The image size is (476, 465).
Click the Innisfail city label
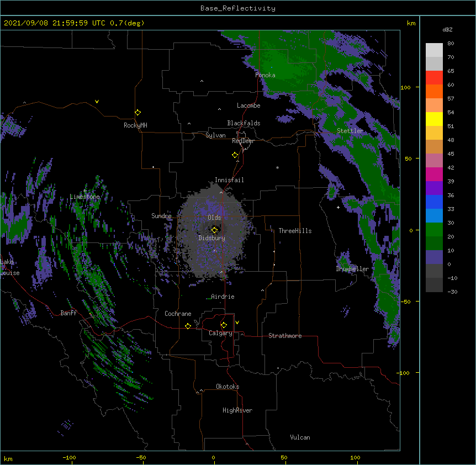pos(229,180)
